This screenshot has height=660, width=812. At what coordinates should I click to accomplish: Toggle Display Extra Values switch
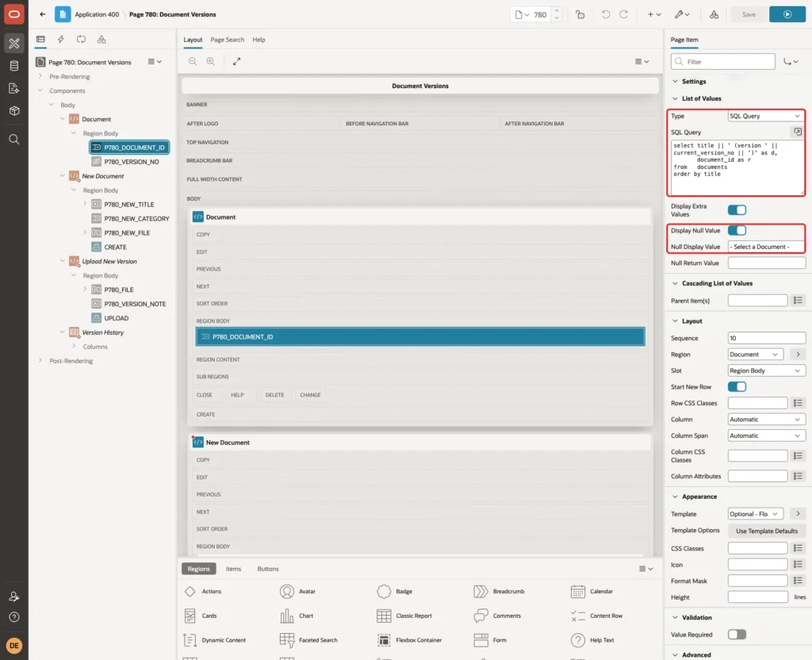point(737,209)
